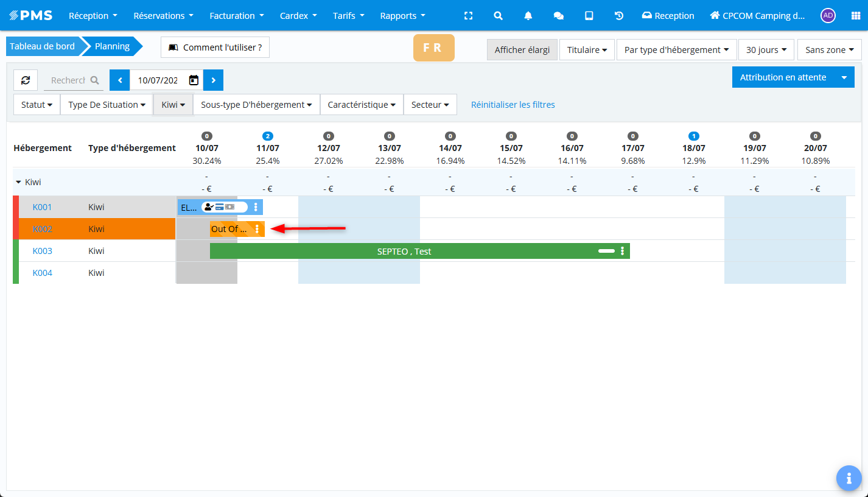Screen dimensions: 868x497
Task: Open the search magnifier in top bar
Action: click(x=498, y=16)
